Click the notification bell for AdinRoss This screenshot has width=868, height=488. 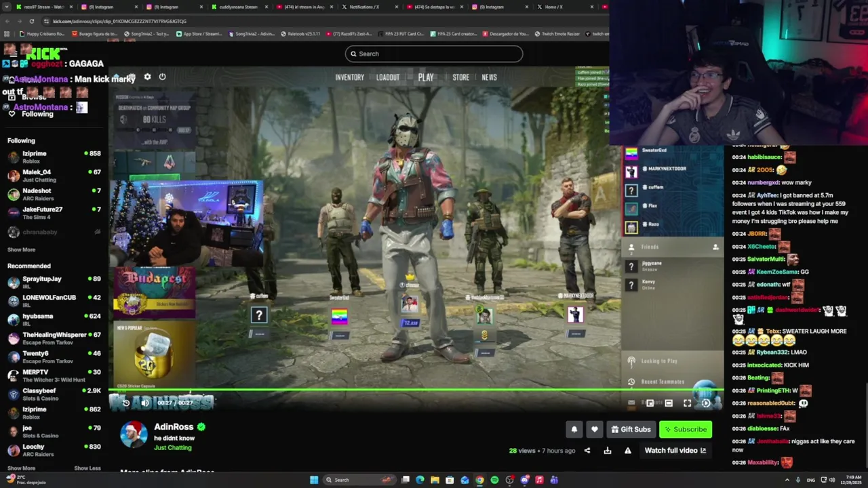(x=574, y=429)
